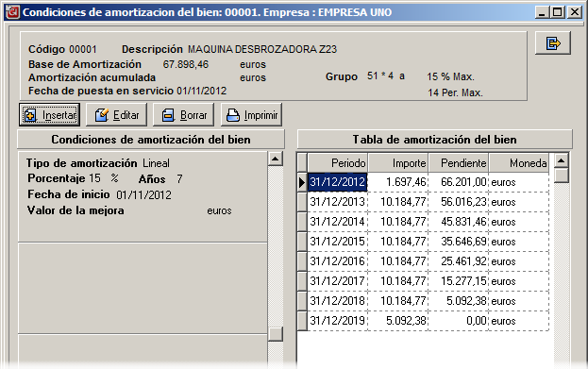Click the application icon in the title bar

[x=12, y=12]
